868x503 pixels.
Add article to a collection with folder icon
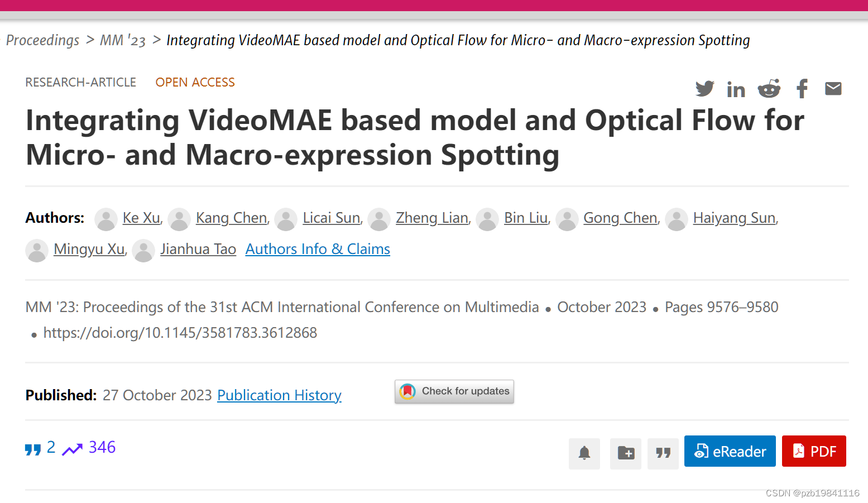pyautogui.click(x=625, y=453)
